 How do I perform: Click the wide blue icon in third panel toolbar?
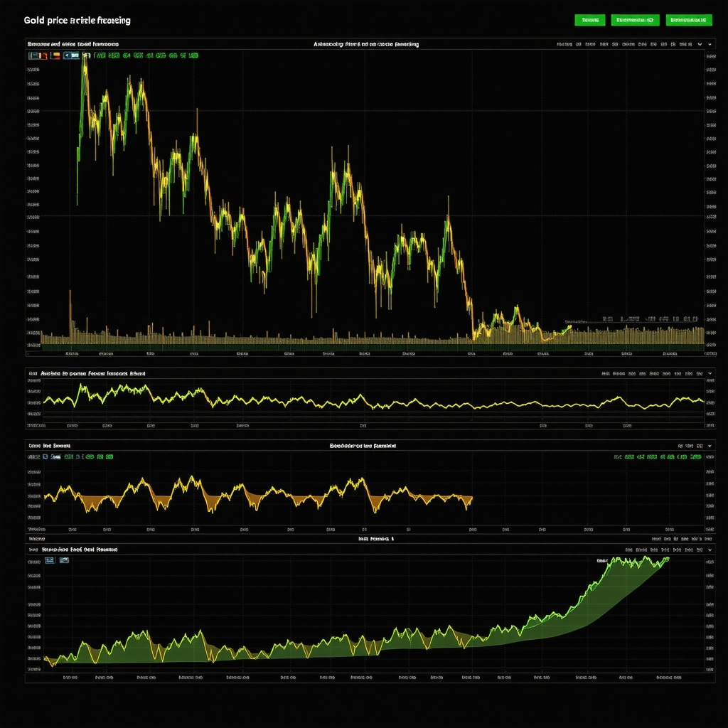(x=55, y=457)
